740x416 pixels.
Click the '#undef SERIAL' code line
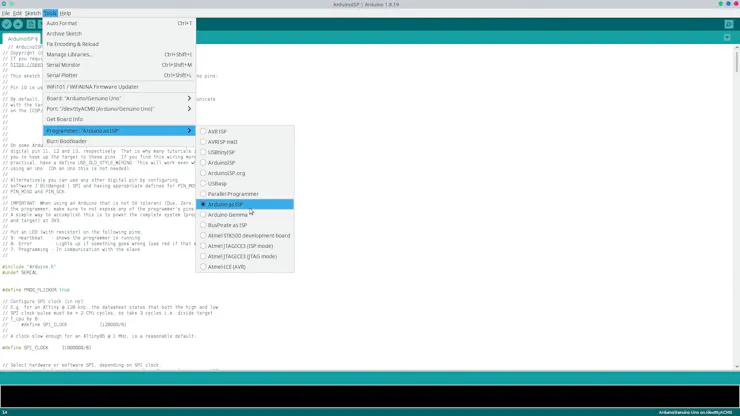[x=19, y=272]
